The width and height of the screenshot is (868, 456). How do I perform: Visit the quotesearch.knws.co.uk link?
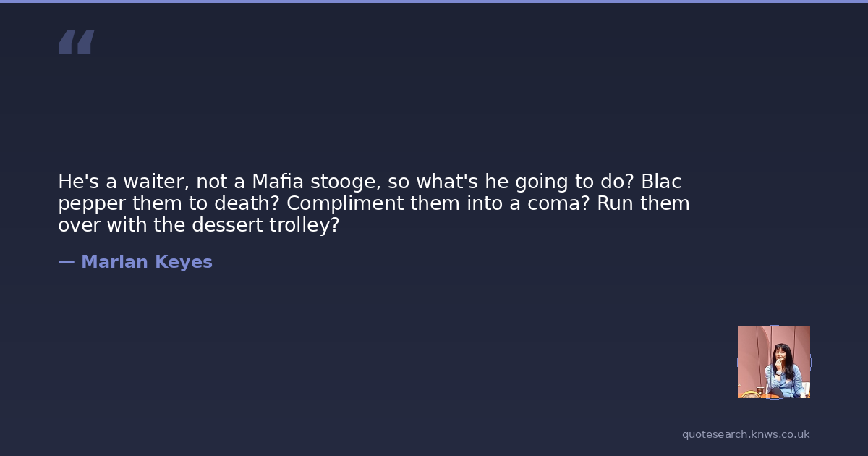point(746,434)
